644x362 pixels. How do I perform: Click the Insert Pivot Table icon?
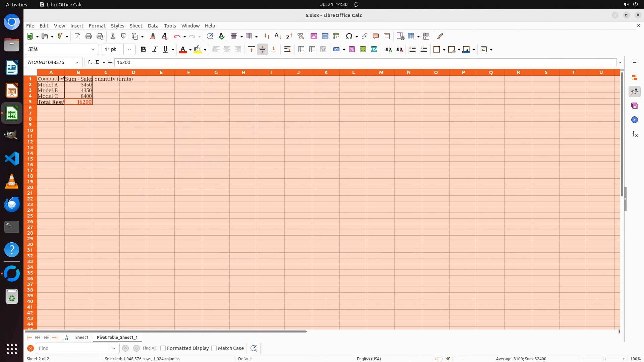click(x=336, y=36)
